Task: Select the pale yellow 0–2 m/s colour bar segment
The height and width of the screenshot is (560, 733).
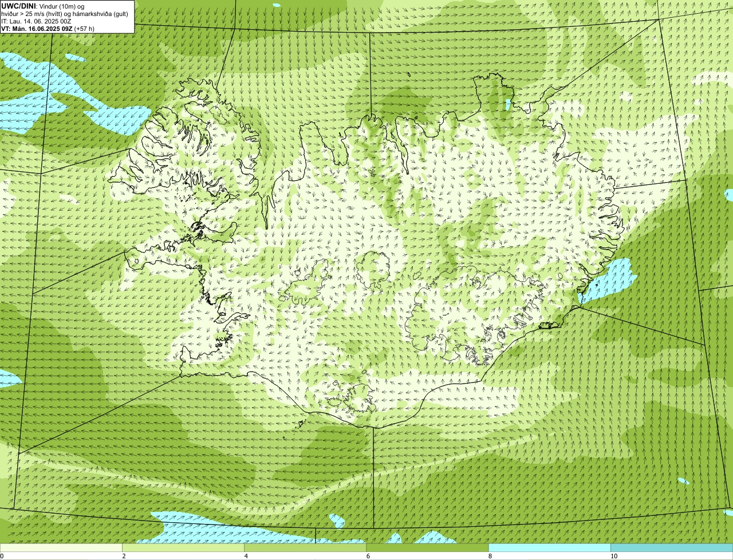Action: coord(61,548)
